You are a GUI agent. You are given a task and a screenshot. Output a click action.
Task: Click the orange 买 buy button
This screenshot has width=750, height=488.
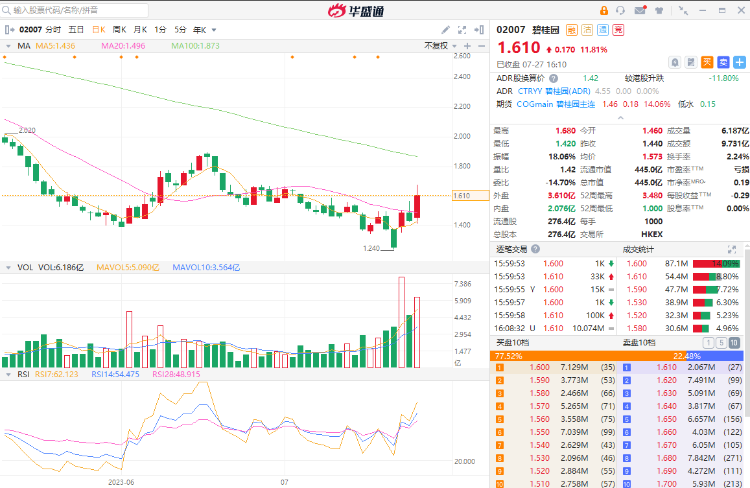click(x=707, y=62)
